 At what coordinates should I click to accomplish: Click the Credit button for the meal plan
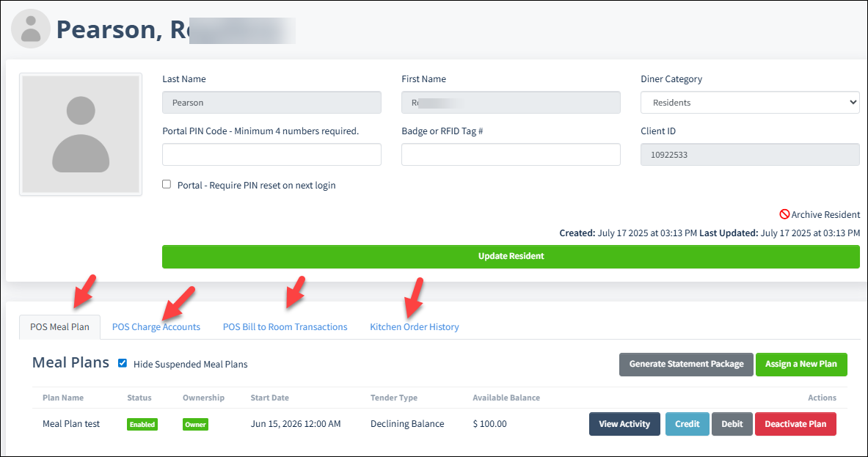coord(687,424)
